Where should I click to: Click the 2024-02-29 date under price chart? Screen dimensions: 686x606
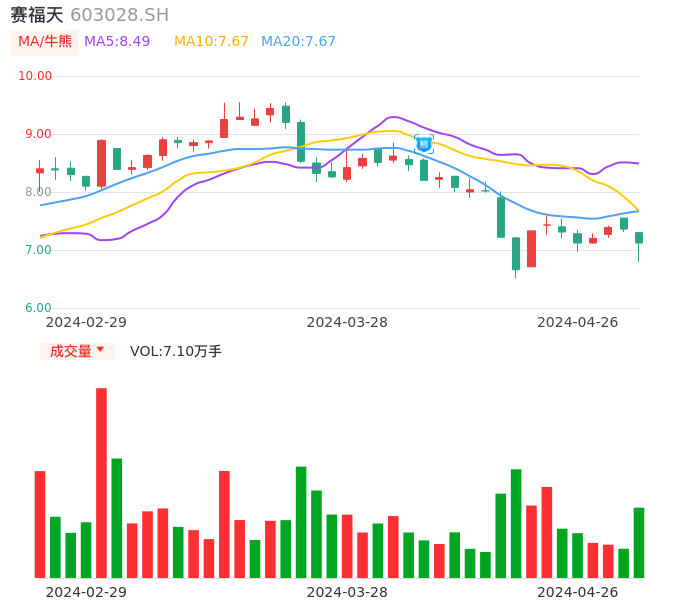point(86,322)
